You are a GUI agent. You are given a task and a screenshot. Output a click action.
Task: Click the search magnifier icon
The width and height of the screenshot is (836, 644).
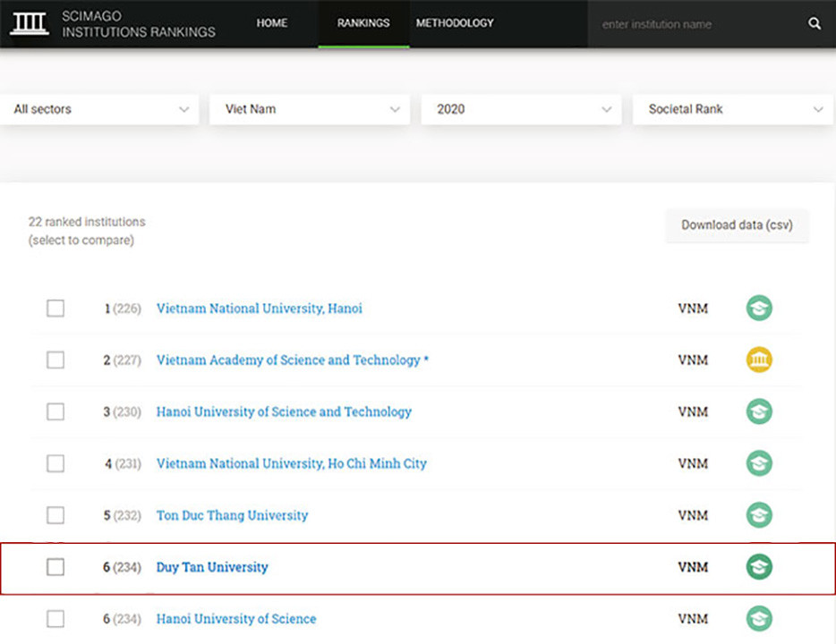[x=814, y=24]
